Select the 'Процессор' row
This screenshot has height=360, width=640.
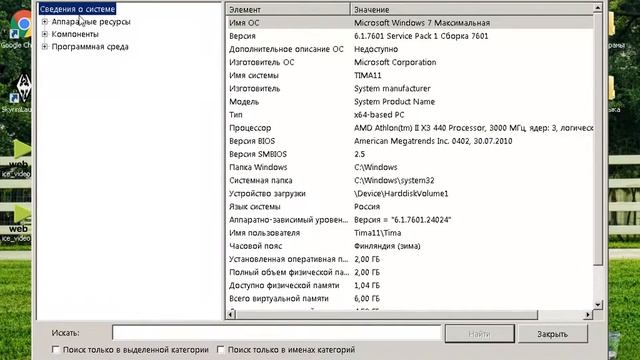point(410,128)
